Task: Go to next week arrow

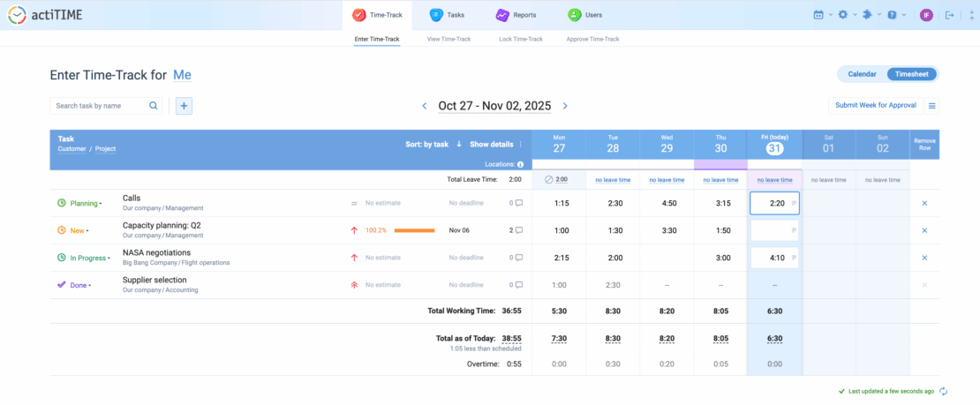Action: 565,106
